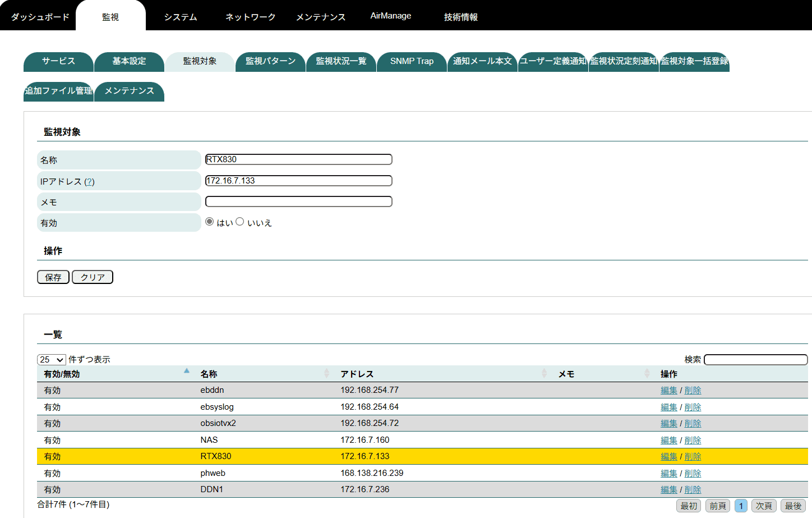
Task: Select page 1 in pagination
Action: (x=741, y=506)
